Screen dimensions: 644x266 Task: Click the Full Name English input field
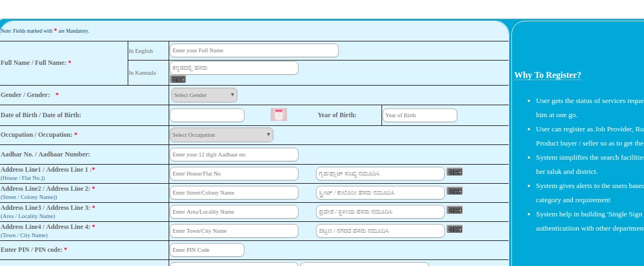[254, 51]
